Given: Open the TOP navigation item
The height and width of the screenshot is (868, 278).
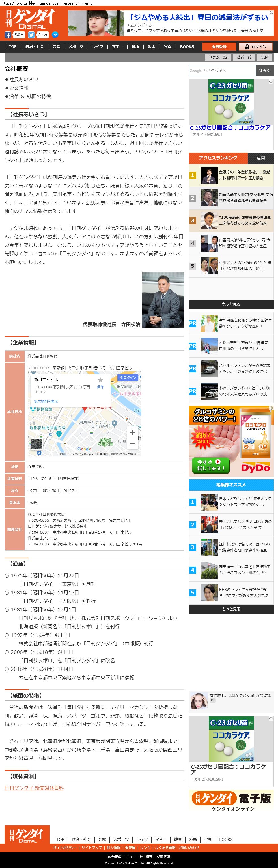Looking at the screenshot, I should point(13,46).
